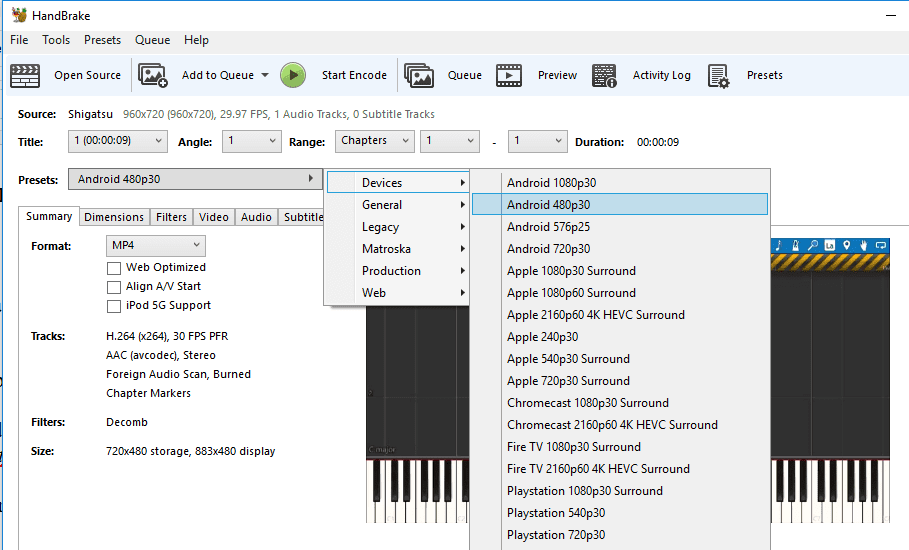The width and height of the screenshot is (909, 550).
Task: Switch to the Dimensions tab
Action: click(114, 217)
